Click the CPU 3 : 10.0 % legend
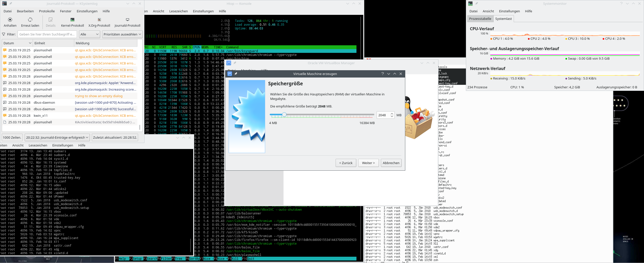644x263 pixels. (578, 39)
